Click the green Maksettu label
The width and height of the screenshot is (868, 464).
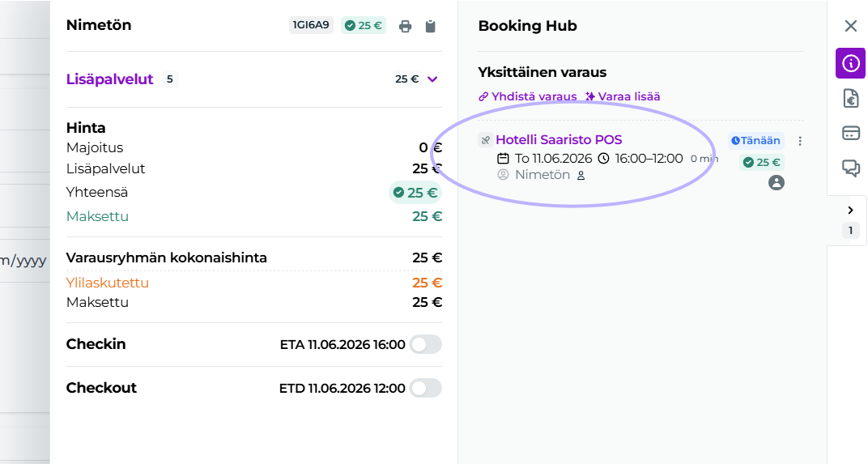(x=97, y=216)
